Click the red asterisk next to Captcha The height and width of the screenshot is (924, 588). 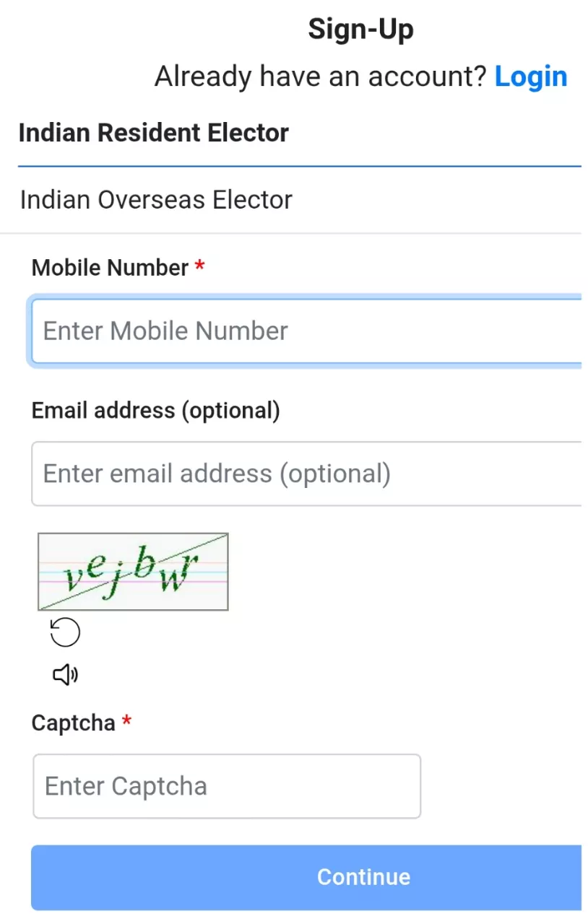pyautogui.click(x=126, y=722)
